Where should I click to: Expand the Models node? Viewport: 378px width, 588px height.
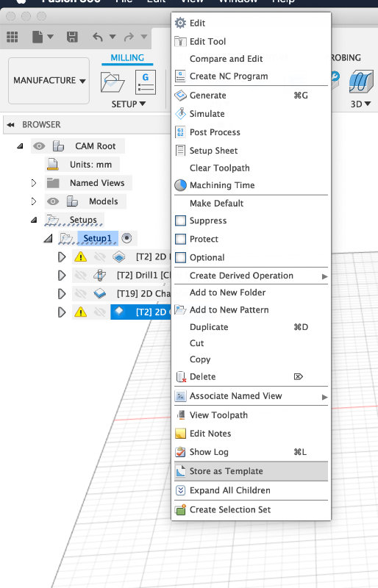(34, 201)
